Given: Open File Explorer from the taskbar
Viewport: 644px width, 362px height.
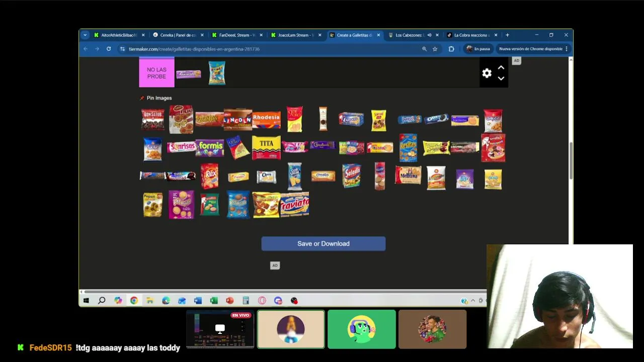Looking at the screenshot, I should pos(150,301).
